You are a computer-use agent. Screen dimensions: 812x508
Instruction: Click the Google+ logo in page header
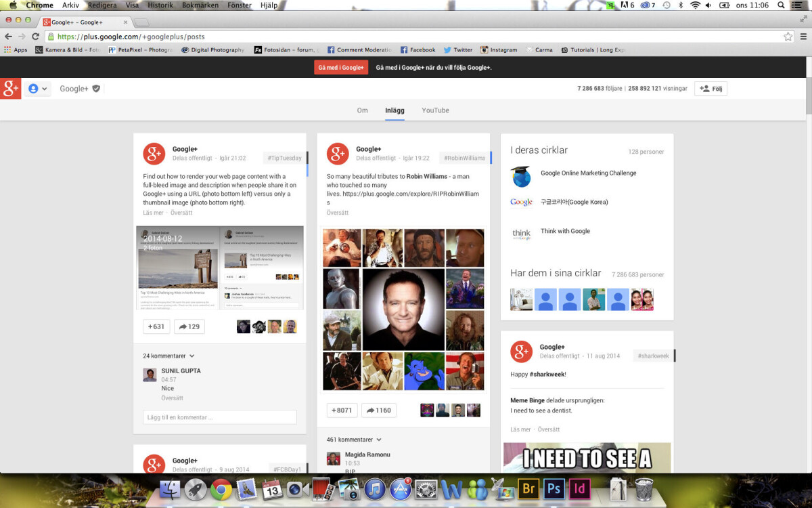(x=11, y=88)
